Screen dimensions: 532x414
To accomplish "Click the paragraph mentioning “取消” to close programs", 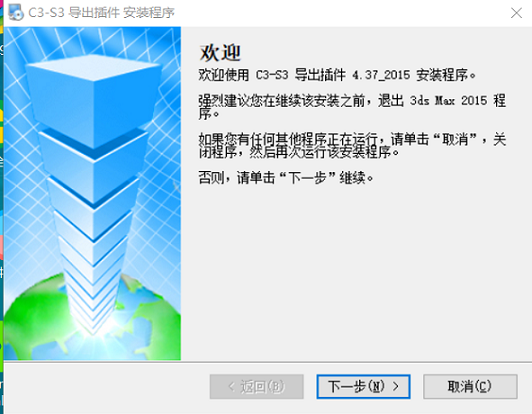I will click(352, 146).
